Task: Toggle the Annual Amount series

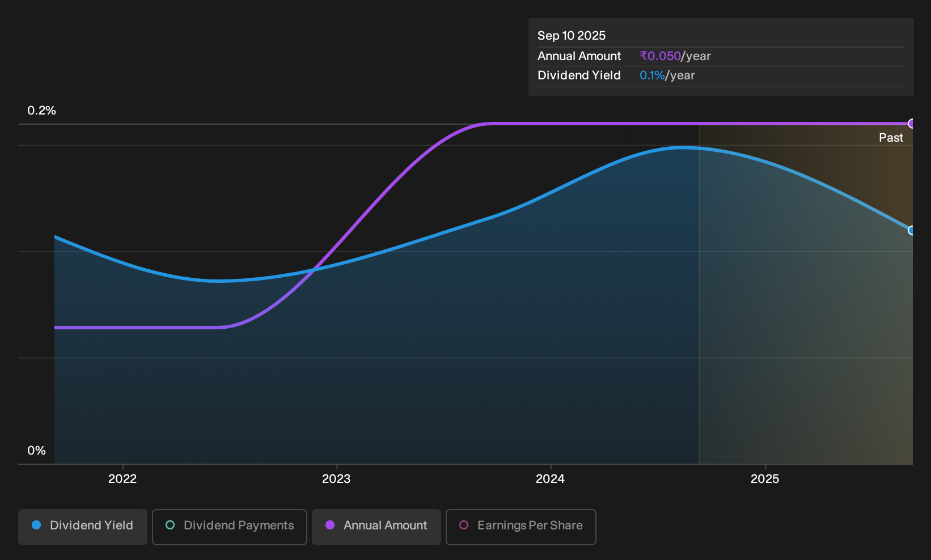Action: [376, 527]
